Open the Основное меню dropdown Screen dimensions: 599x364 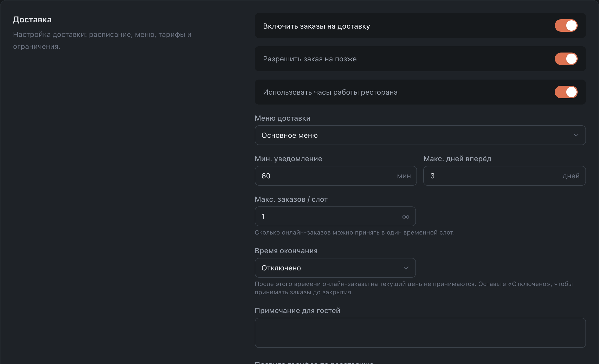tap(420, 135)
